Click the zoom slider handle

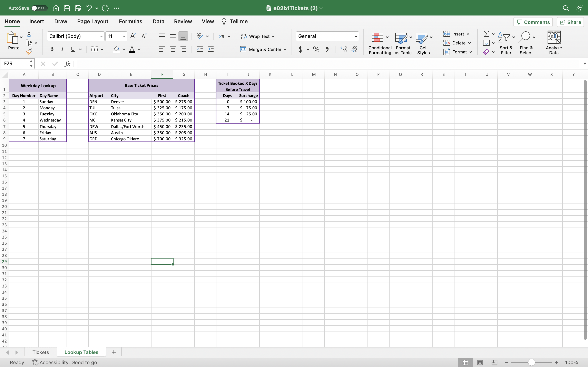pos(531,362)
